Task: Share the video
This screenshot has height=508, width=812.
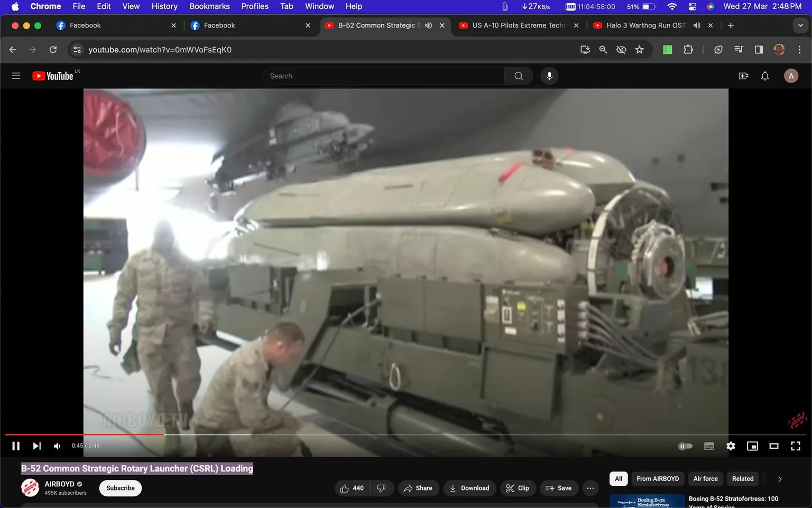Action: pyautogui.click(x=418, y=488)
